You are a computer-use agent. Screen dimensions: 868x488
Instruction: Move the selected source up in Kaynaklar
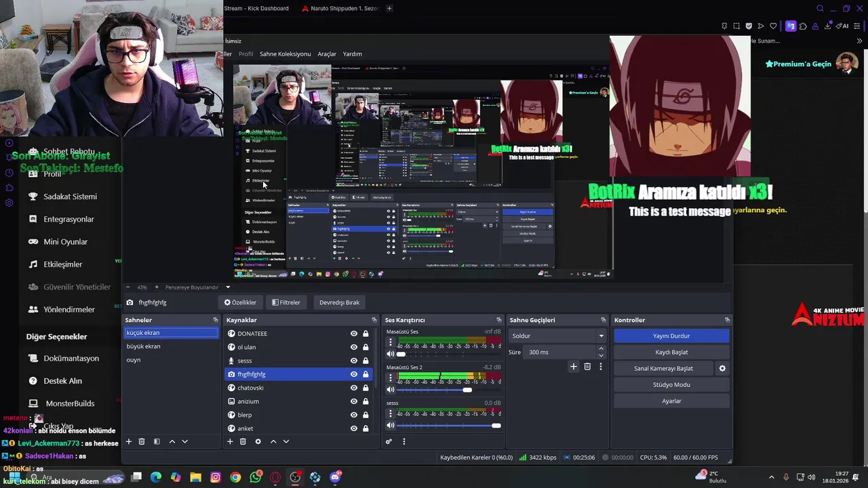point(273,441)
